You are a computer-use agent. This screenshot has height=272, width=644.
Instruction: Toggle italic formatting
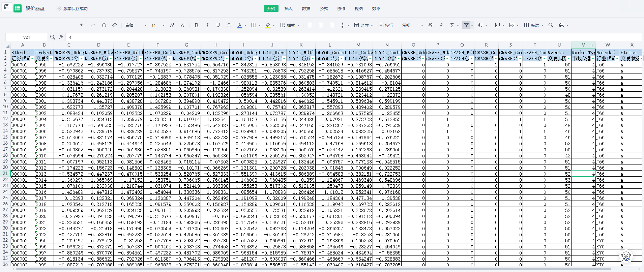(207, 25)
